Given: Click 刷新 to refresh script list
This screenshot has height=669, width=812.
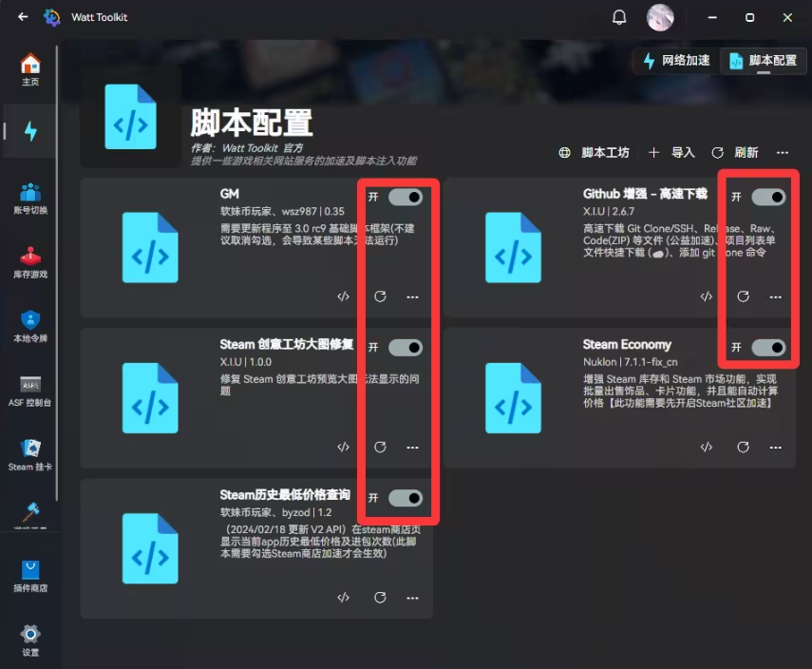Looking at the screenshot, I should [x=735, y=153].
